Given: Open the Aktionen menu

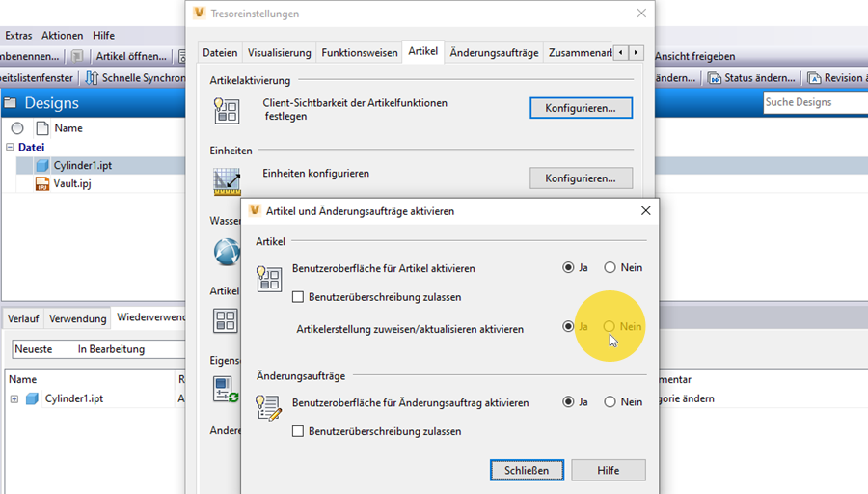Looking at the screenshot, I should click(62, 36).
